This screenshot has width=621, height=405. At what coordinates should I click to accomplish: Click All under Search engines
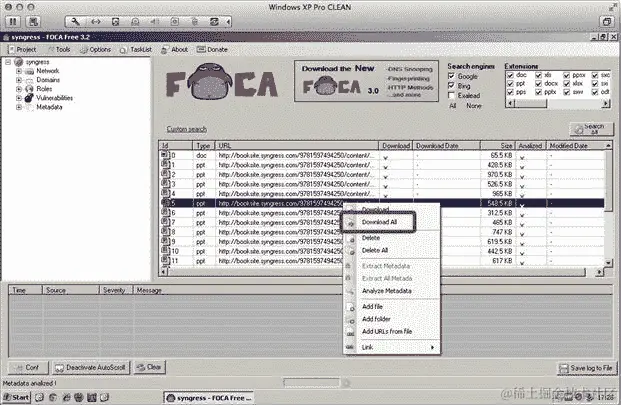[453, 106]
